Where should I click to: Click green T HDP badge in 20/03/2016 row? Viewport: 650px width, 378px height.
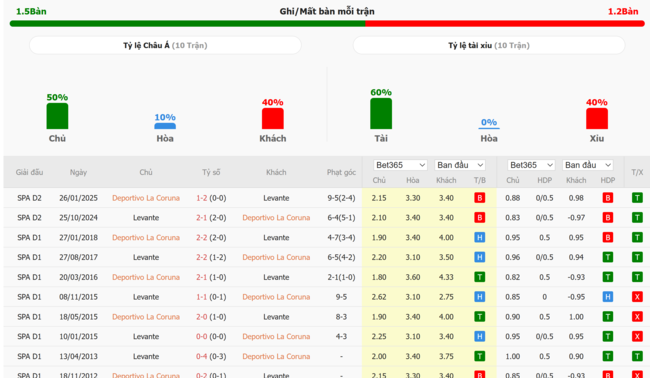608,277
